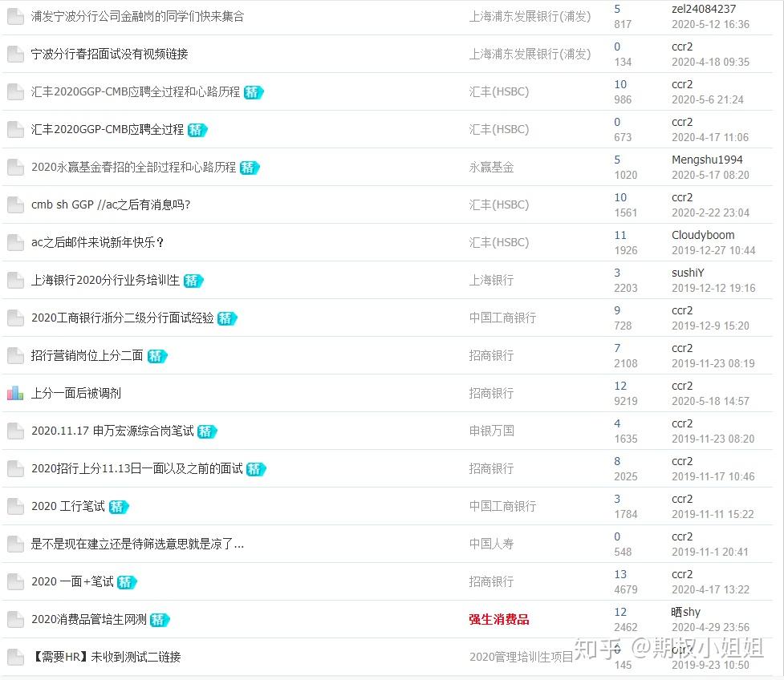Screen dimensions: 784x680
Task: Click the 精 badge after 2020 工行笔试
Action: [x=119, y=507]
